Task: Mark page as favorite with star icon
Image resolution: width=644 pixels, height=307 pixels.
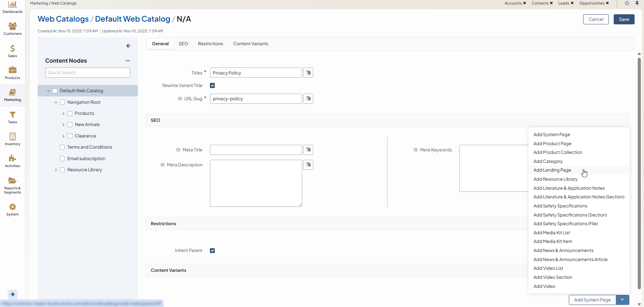Action: pos(627,3)
